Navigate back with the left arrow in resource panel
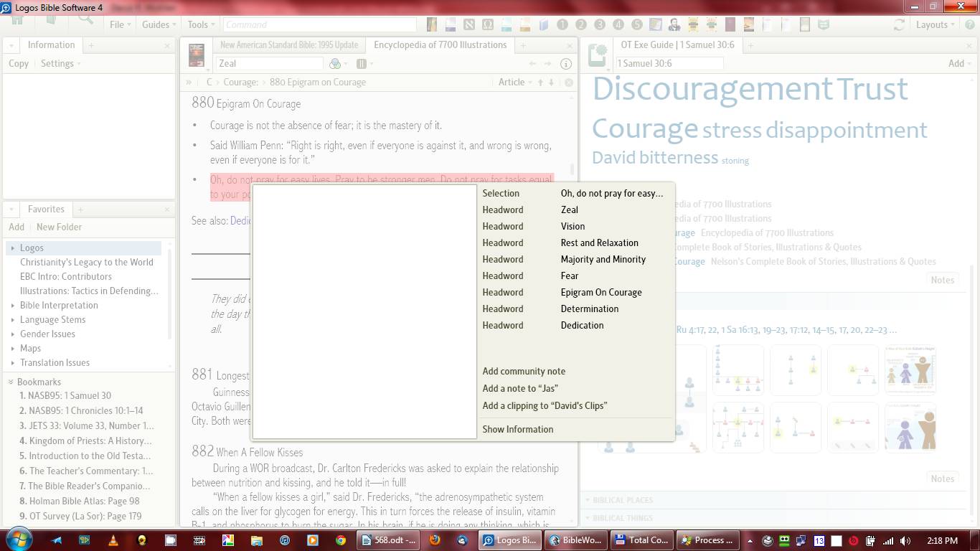This screenshot has height=551, width=980. click(x=532, y=64)
